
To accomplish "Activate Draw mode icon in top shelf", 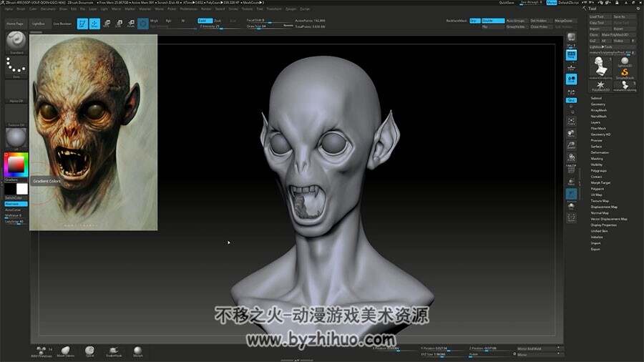I will click(x=94, y=24).
